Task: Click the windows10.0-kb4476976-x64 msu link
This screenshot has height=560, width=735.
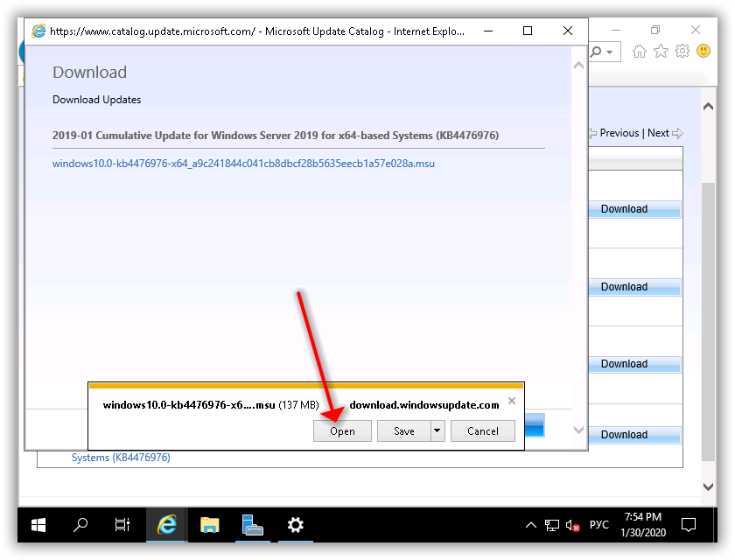Action: coord(243,164)
